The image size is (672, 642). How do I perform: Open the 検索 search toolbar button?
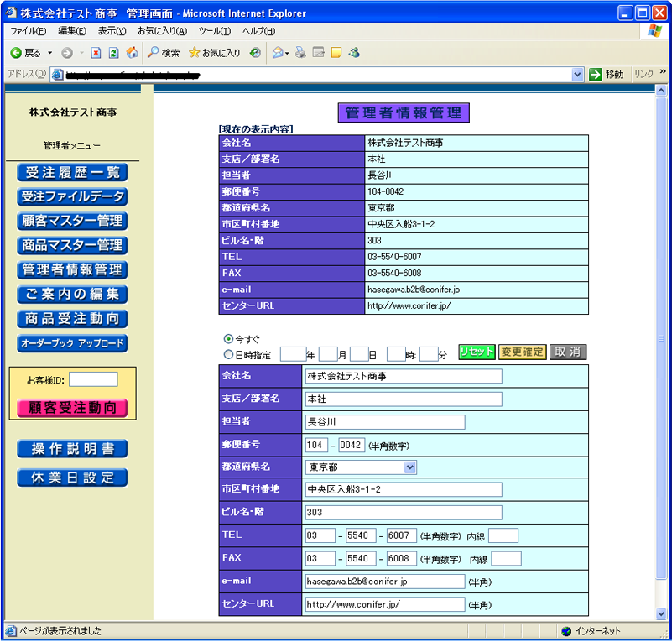pos(164,52)
